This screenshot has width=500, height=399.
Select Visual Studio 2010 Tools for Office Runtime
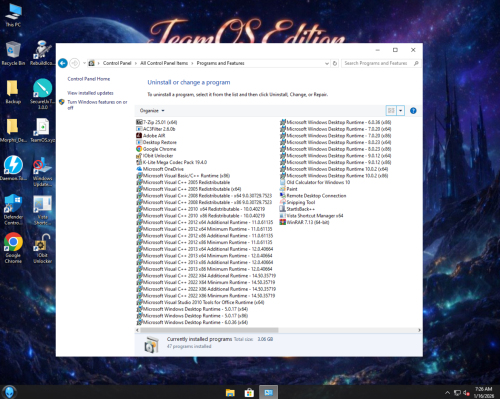200,302
